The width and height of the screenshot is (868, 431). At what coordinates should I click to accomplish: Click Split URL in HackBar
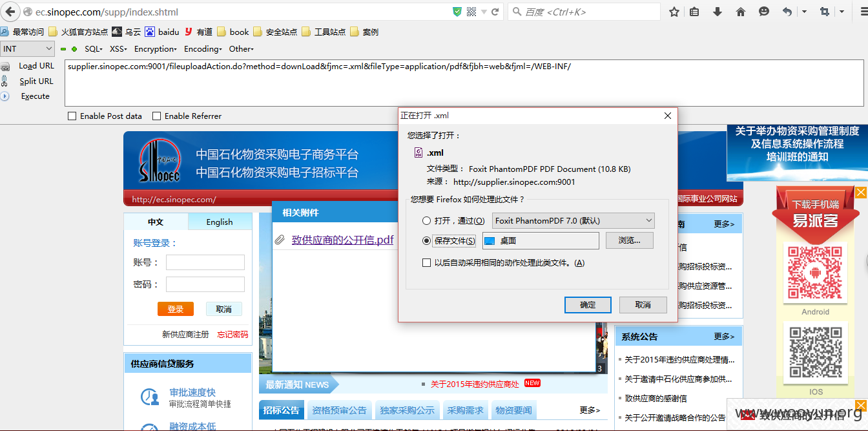click(36, 81)
